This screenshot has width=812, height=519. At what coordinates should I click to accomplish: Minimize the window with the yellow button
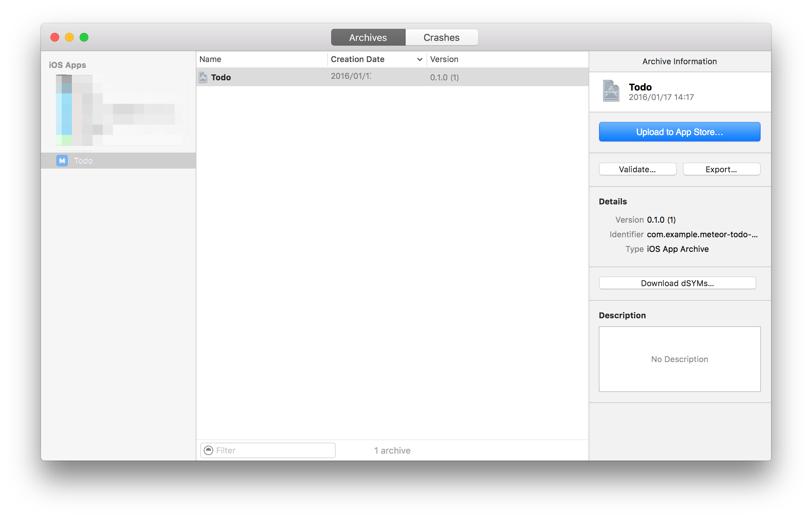click(69, 37)
